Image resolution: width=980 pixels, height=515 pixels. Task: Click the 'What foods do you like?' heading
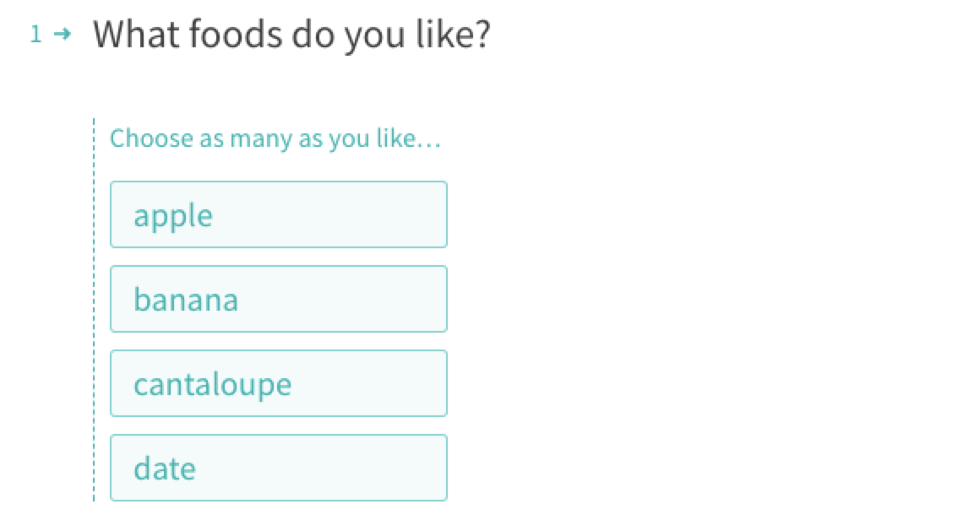click(291, 35)
